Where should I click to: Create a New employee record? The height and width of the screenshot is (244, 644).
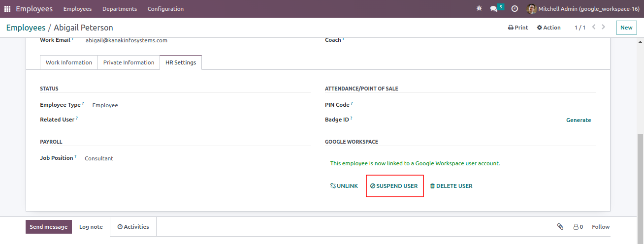click(x=626, y=28)
